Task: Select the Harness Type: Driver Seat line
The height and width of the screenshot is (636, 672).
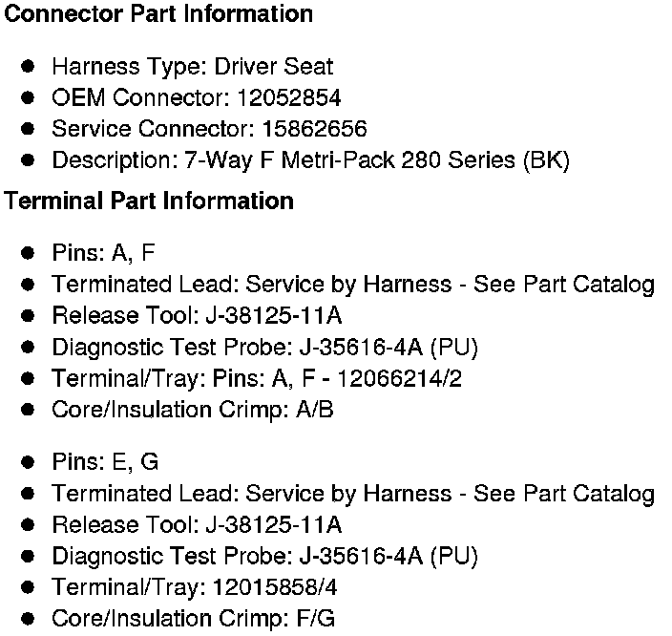Action: point(193,68)
